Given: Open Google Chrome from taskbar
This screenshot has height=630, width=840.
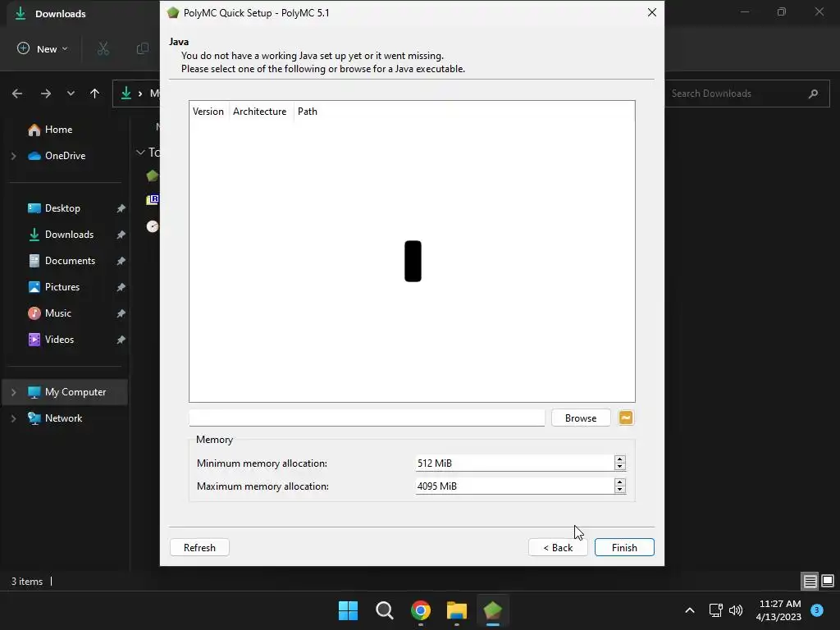Looking at the screenshot, I should pos(421,610).
